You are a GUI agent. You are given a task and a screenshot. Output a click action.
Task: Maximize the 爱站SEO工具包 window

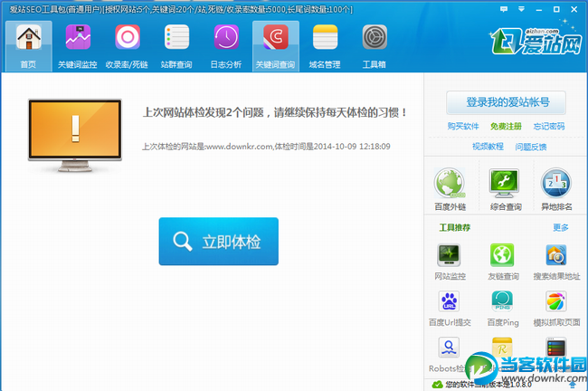pyautogui.click(x=556, y=9)
